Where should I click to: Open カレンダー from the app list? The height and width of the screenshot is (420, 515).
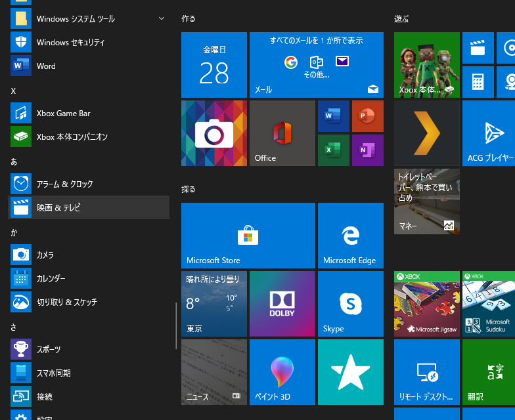pyautogui.click(x=89, y=278)
